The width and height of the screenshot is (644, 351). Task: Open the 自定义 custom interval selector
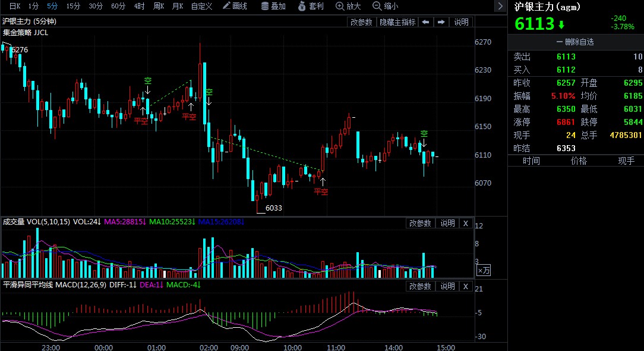tap(201, 7)
